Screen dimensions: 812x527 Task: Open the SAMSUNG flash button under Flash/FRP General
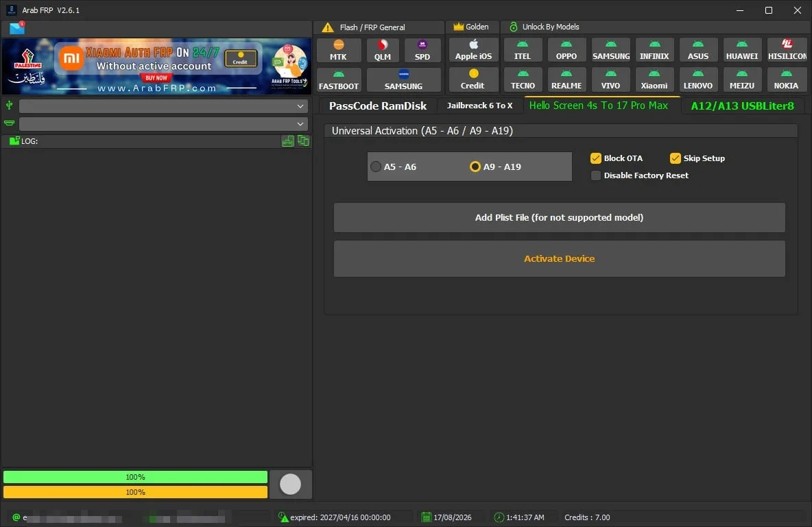coord(403,79)
